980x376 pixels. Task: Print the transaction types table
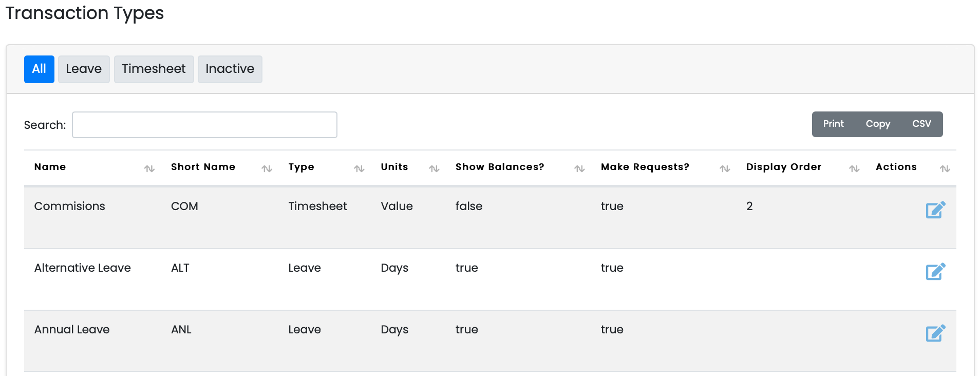833,124
